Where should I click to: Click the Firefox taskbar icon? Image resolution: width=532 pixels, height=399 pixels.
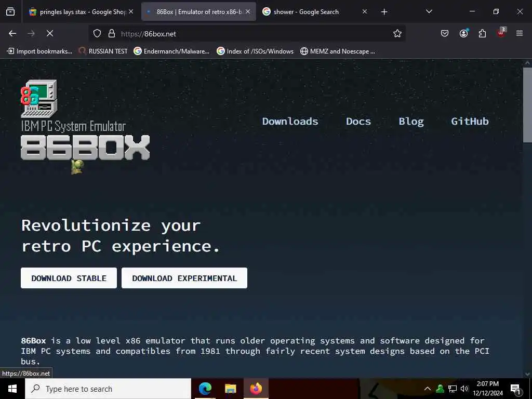click(256, 389)
